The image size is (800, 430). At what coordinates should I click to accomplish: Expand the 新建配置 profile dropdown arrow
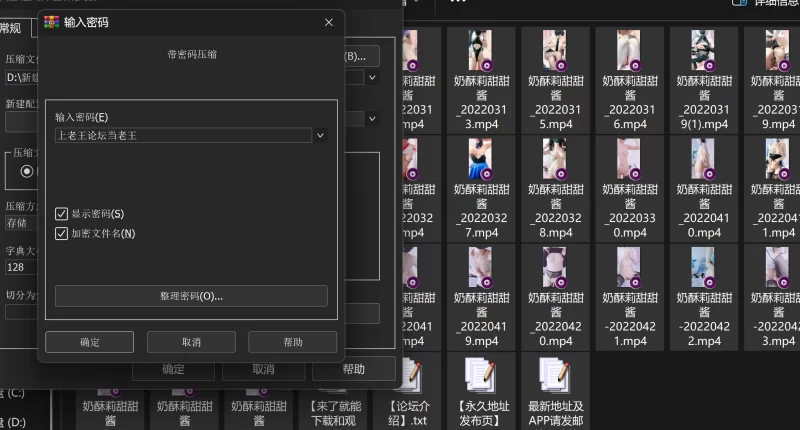click(372, 118)
